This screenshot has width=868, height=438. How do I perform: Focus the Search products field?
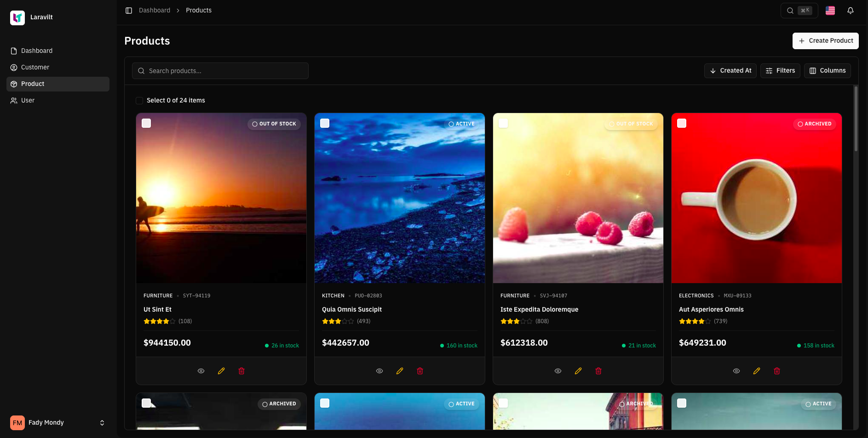coord(221,71)
